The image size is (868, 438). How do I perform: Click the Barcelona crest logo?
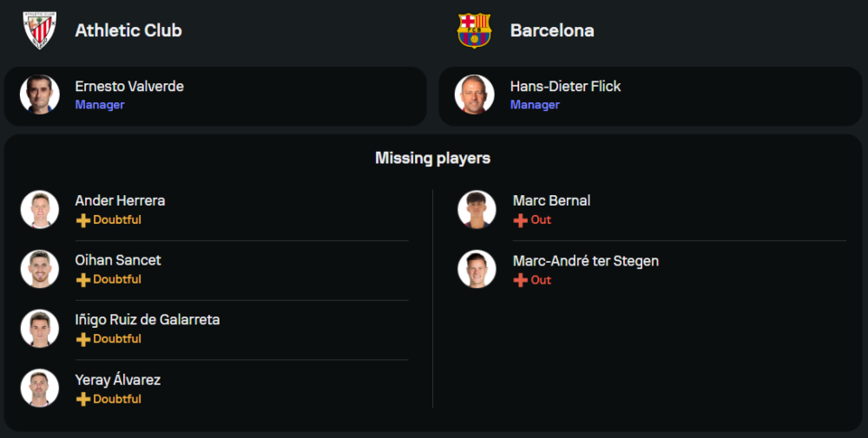click(x=475, y=30)
